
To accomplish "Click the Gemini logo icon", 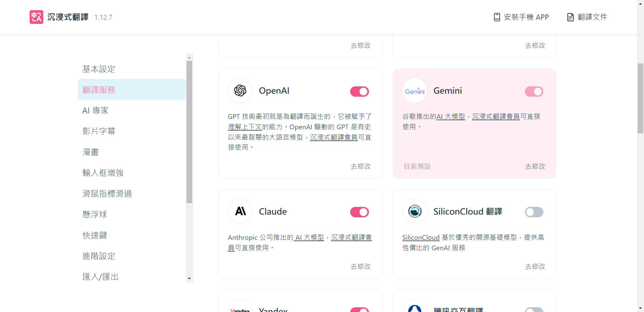I will [x=415, y=91].
